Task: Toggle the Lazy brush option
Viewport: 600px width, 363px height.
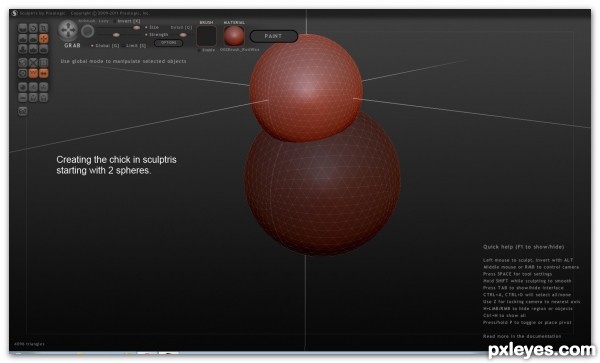Action: coord(104,21)
